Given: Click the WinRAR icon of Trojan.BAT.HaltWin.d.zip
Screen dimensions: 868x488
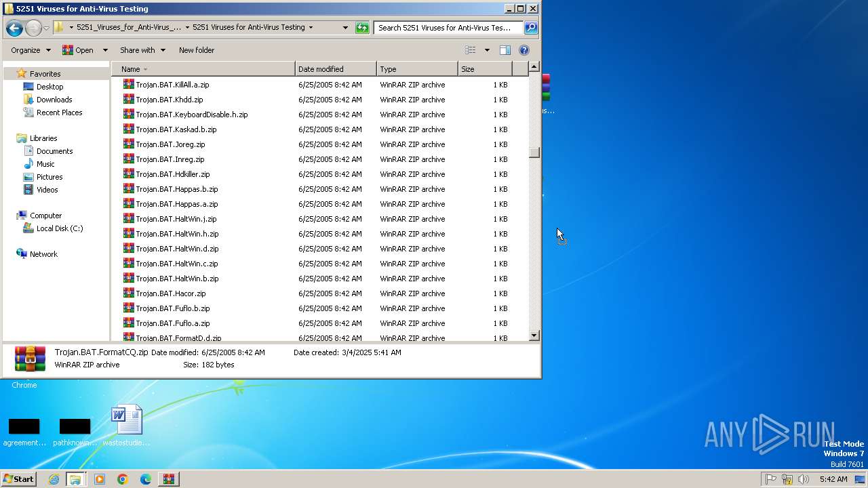Looking at the screenshot, I should click(128, 248).
